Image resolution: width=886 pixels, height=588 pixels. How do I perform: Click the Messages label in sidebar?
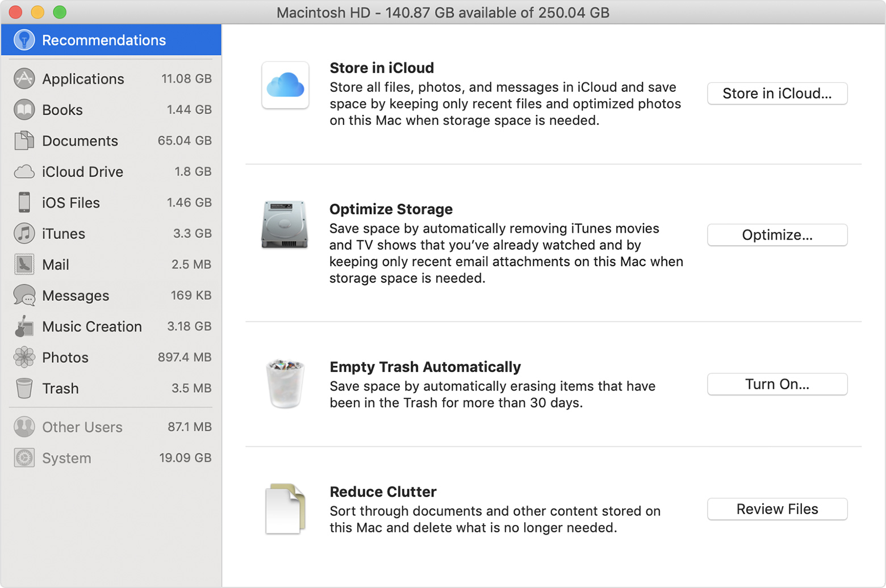(x=76, y=296)
